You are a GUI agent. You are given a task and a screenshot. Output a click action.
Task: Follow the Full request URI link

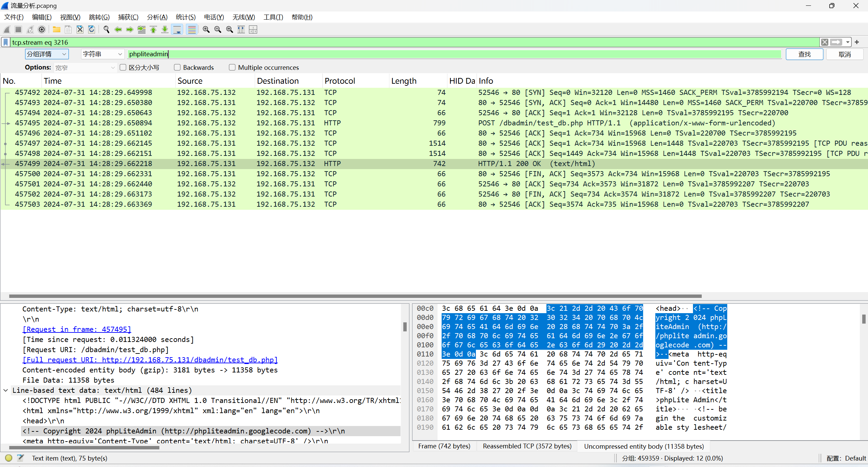(x=150, y=360)
